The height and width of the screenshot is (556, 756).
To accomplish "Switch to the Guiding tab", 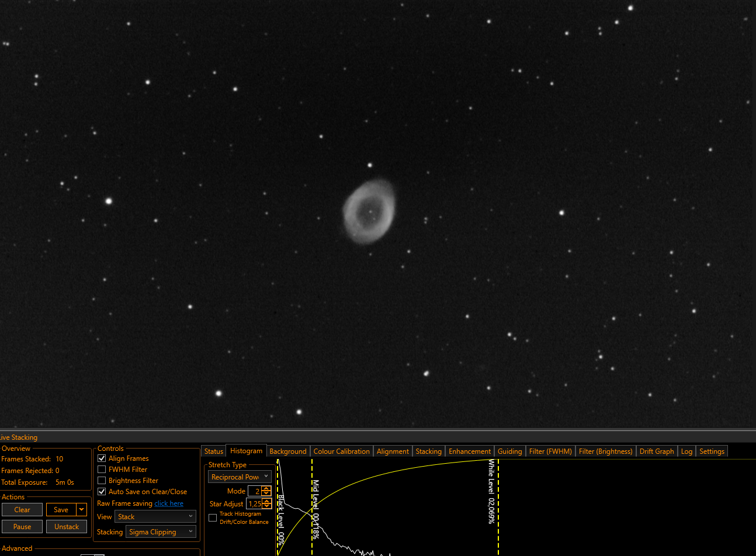I will pos(510,451).
